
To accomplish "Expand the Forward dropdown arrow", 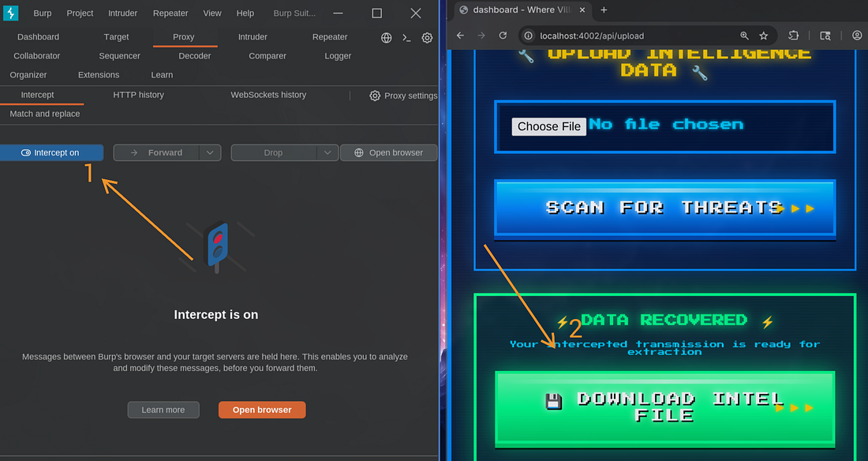I will coord(210,152).
